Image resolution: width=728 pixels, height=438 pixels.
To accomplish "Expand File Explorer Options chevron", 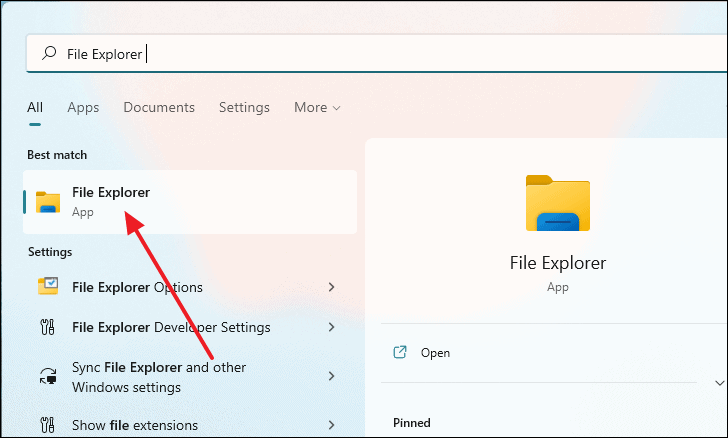I will coord(332,287).
